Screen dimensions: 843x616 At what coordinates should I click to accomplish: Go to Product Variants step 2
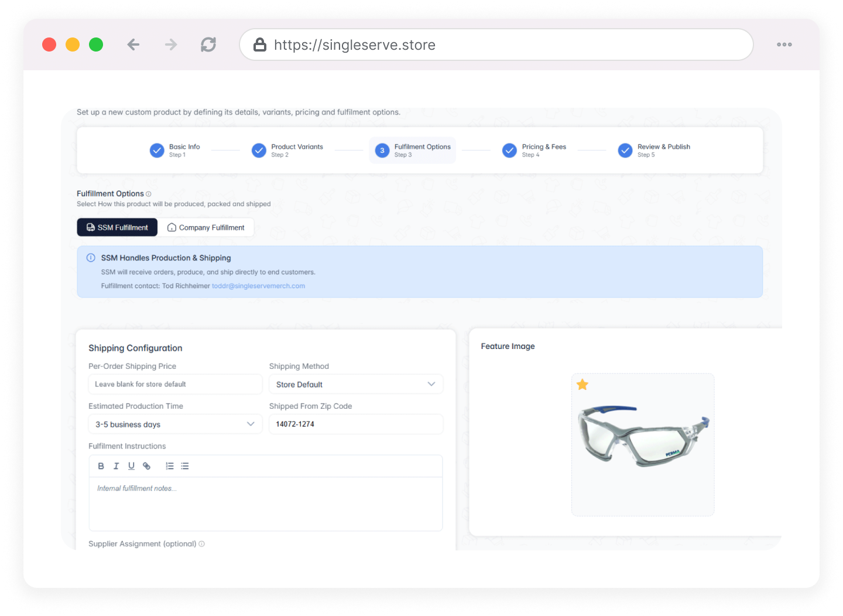287,150
